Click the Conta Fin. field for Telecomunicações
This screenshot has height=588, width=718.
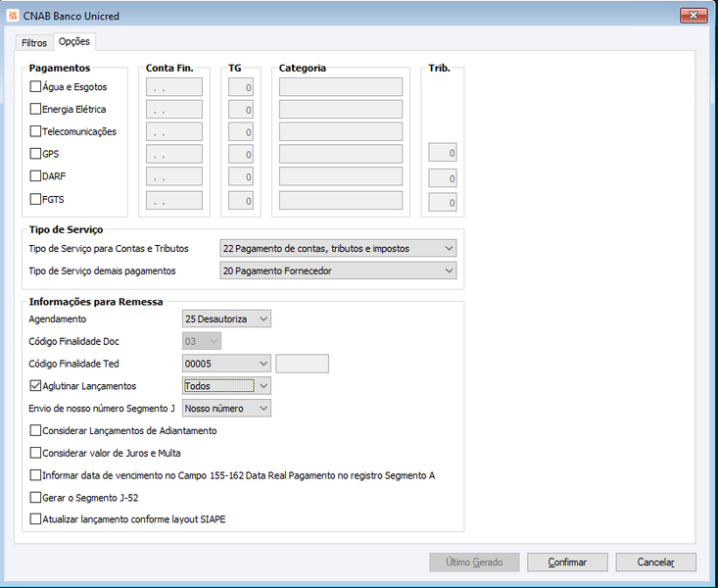click(x=174, y=132)
